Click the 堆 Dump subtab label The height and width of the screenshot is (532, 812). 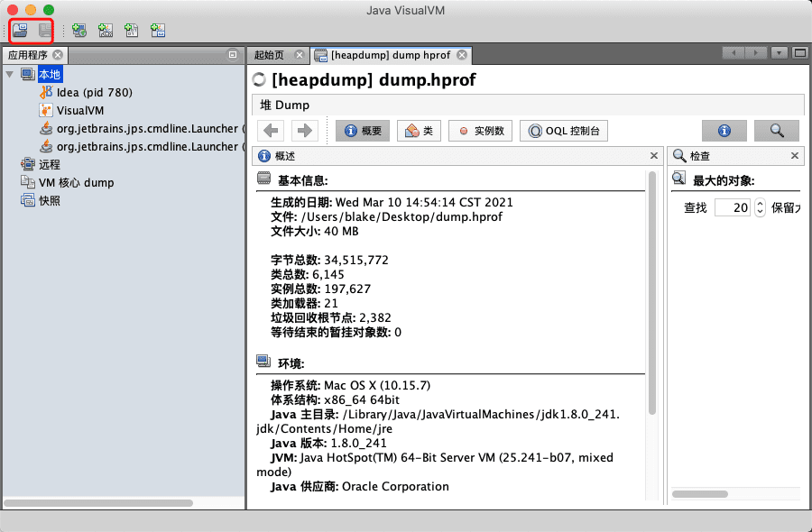285,105
